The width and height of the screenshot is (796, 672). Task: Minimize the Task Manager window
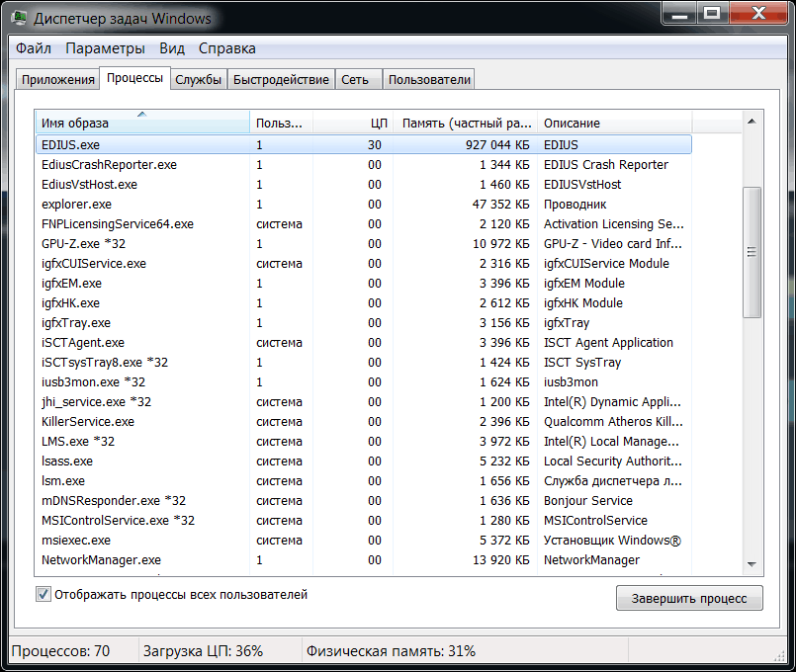(679, 14)
